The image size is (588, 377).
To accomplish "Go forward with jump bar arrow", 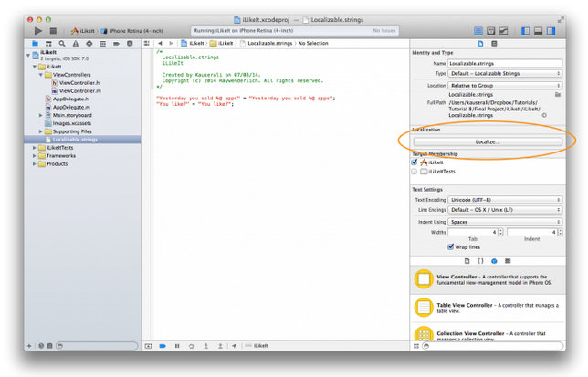I will [x=171, y=44].
